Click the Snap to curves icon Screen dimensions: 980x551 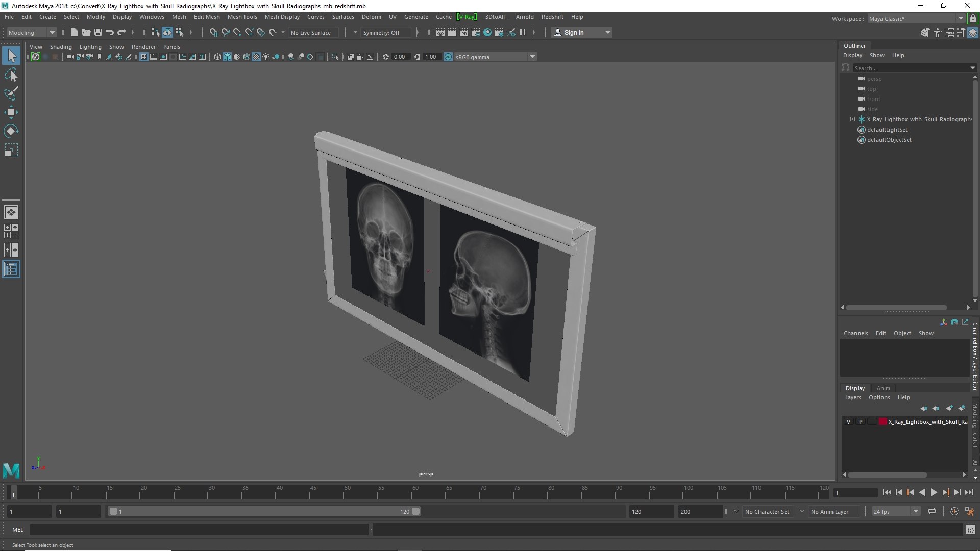pyautogui.click(x=225, y=32)
